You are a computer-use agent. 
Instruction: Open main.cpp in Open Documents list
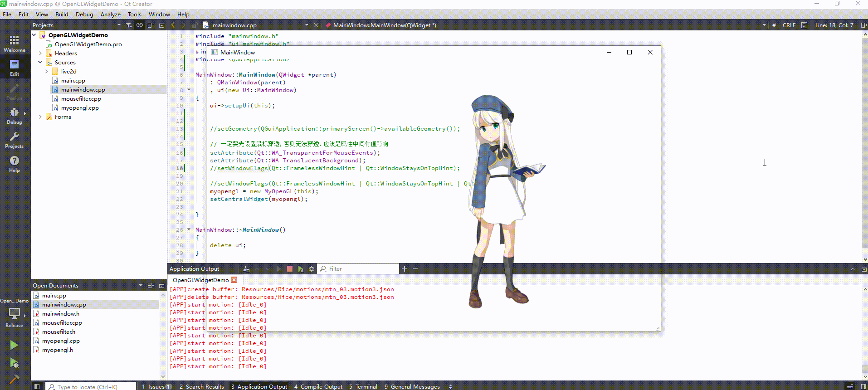[x=54, y=295]
